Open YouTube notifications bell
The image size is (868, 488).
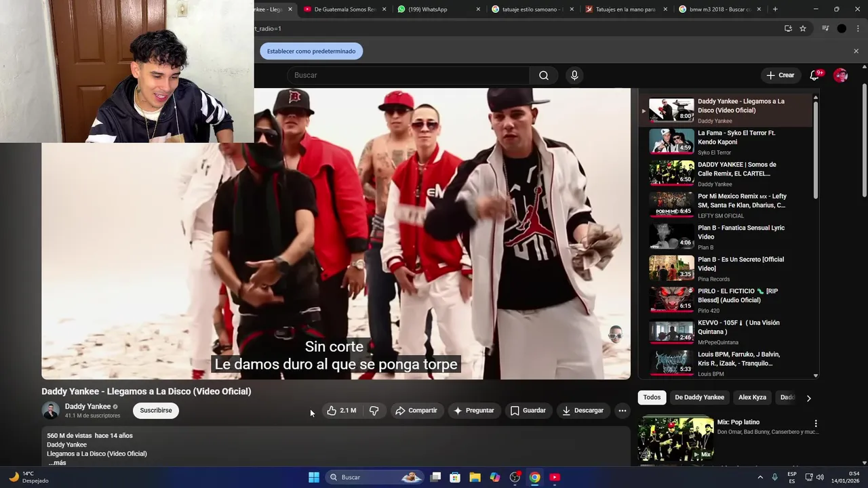tap(815, 75)
